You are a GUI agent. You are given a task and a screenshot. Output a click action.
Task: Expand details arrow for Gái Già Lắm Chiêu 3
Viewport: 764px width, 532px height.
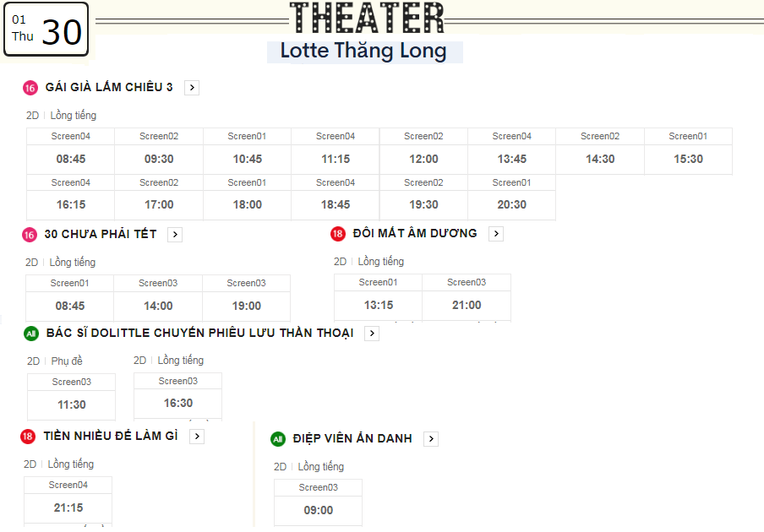pyautogui.click(x=192, y=88)
